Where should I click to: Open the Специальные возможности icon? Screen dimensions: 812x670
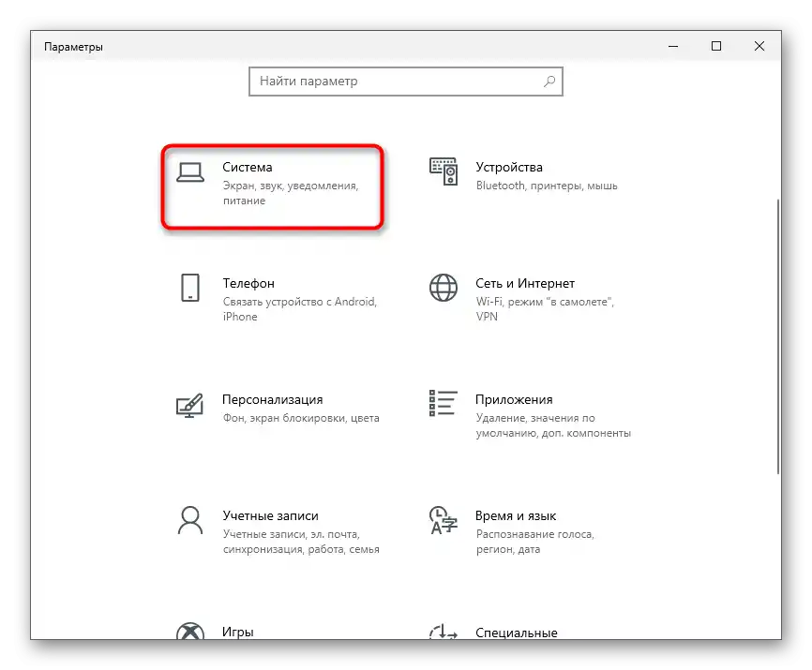coord(444,632)
